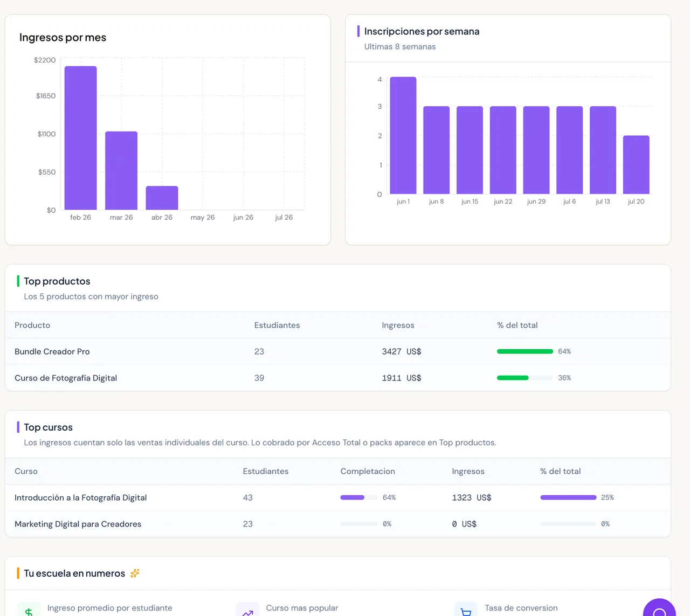
Task: Click the Ingresos header in Top productos
Action: click(x=398, y=325)
